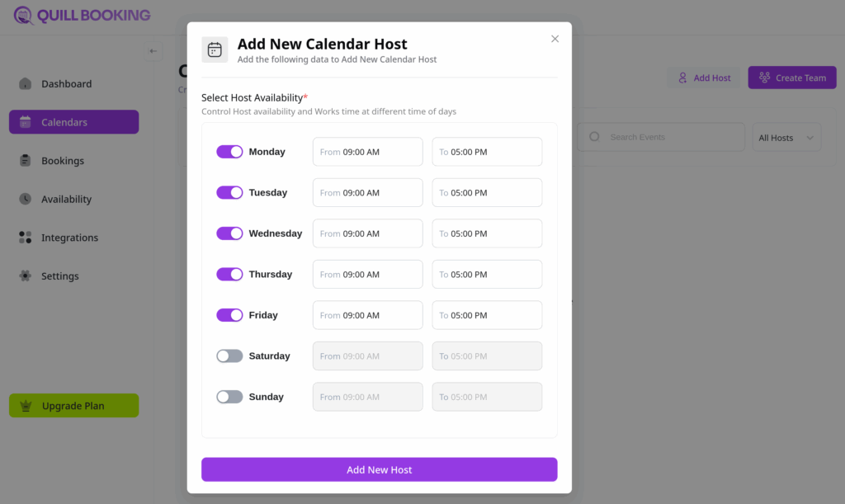Click the Dashboard home icon in sidebar
The image size is (845, 504).
point(26,83)
